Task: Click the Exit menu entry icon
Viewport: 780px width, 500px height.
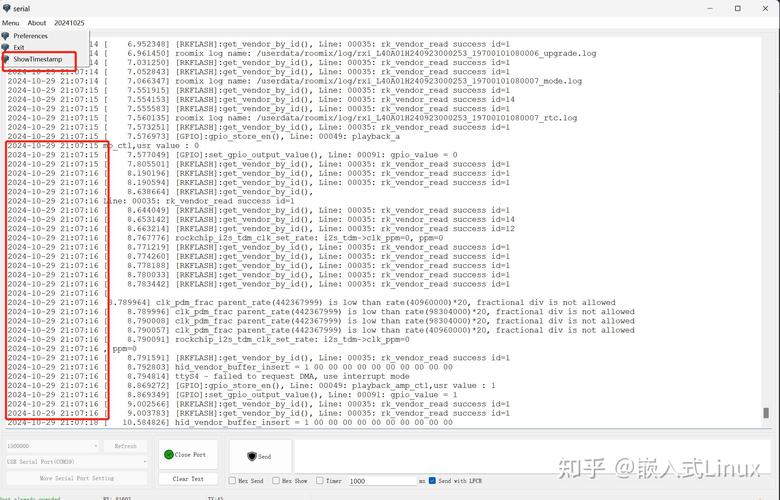Action: click(6, 48)
